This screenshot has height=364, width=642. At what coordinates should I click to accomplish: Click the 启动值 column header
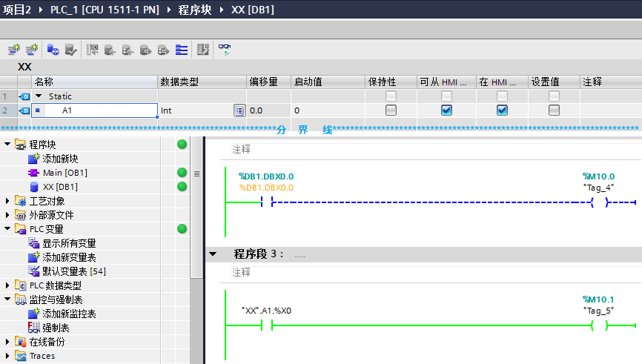tap(328, 82)
